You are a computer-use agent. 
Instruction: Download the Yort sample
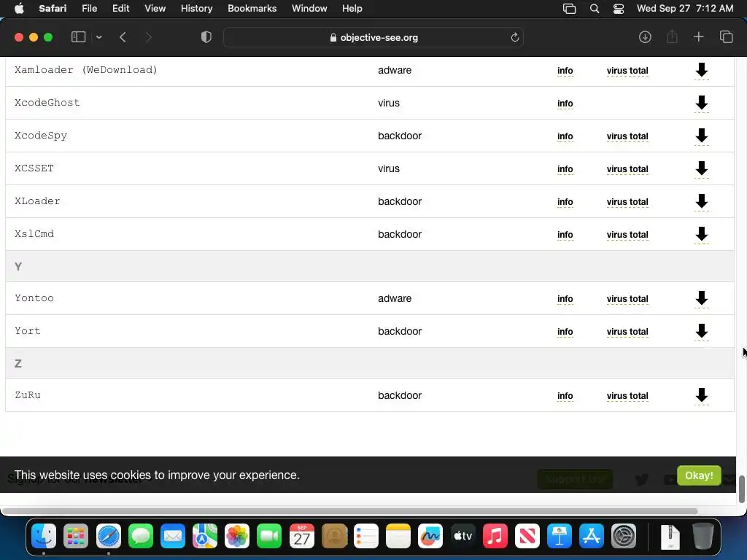point(701,332)
